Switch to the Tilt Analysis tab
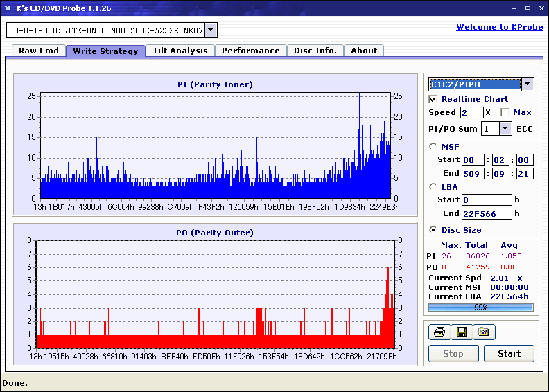549x392 pixels. click(180, 51)
